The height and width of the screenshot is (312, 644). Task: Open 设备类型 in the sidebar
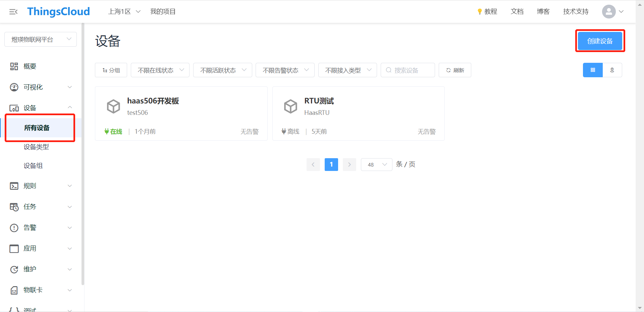[x=36, y=147]
